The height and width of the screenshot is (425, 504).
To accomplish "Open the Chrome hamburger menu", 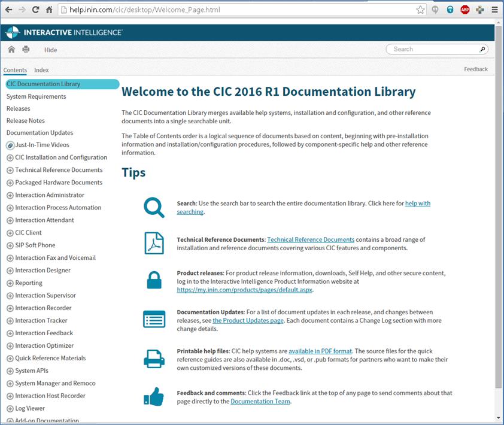I will [495, 10].
